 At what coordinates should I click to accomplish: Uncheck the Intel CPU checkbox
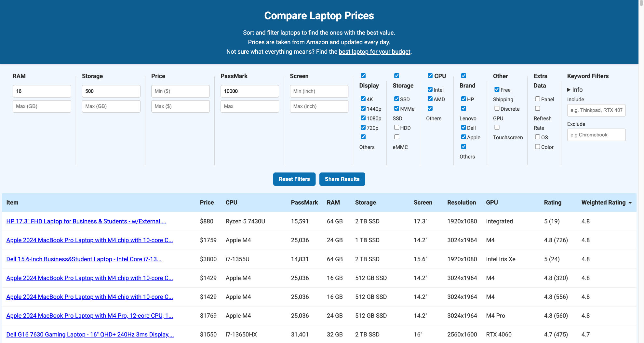click(x=430, y=89)
